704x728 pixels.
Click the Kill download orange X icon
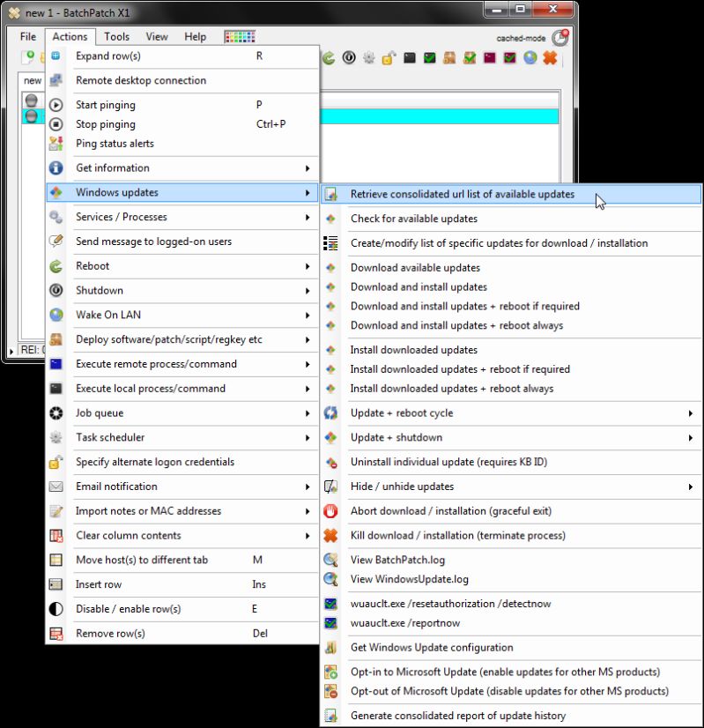tap(330, 536)
